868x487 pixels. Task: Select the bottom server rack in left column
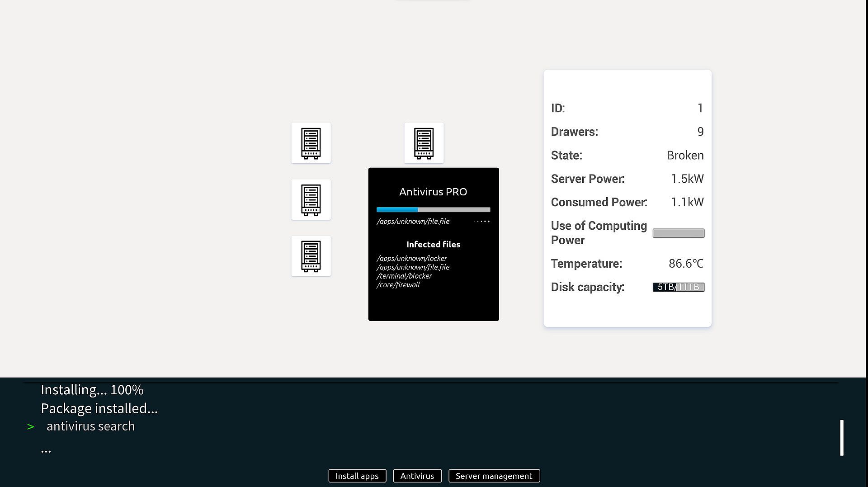(311, 256)
